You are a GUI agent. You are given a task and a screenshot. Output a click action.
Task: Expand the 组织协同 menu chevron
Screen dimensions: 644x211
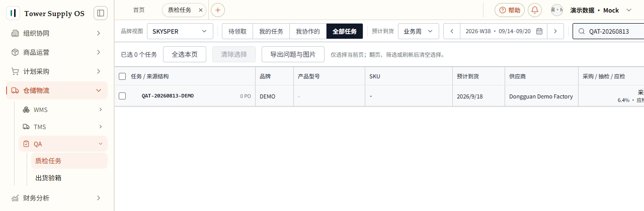click(99, 33)
